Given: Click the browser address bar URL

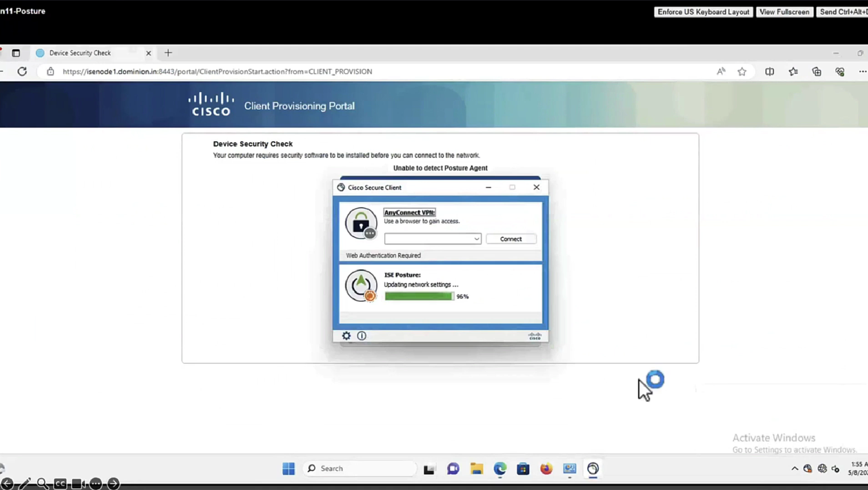Looking at the screenshot, I should tap(217, 72).
